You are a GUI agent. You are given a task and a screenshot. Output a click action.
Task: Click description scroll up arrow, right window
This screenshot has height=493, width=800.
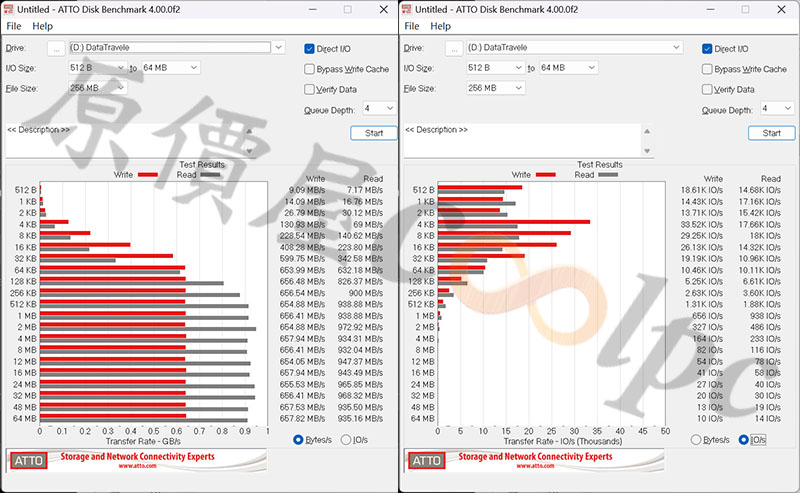647,131
